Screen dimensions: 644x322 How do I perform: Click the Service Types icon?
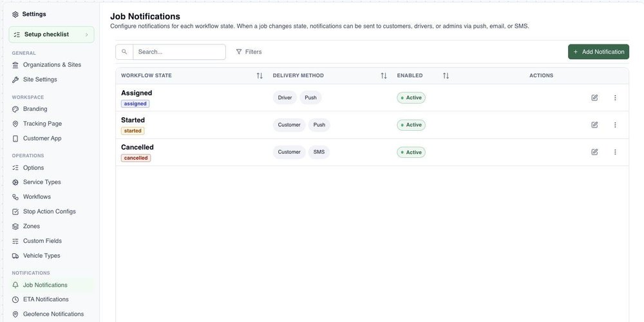15,182
